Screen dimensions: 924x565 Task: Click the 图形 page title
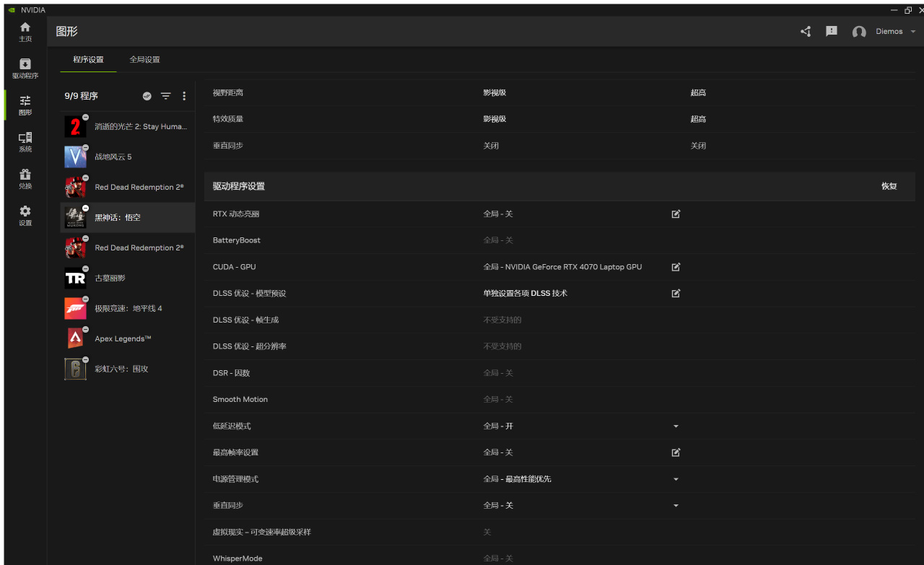[67, 32]
